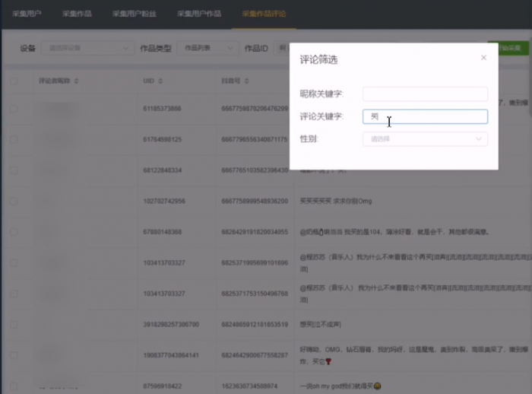Select the checkbox for UID 87596918422
This screenshot has height=394, width=532.
click(x=15, y=386)
